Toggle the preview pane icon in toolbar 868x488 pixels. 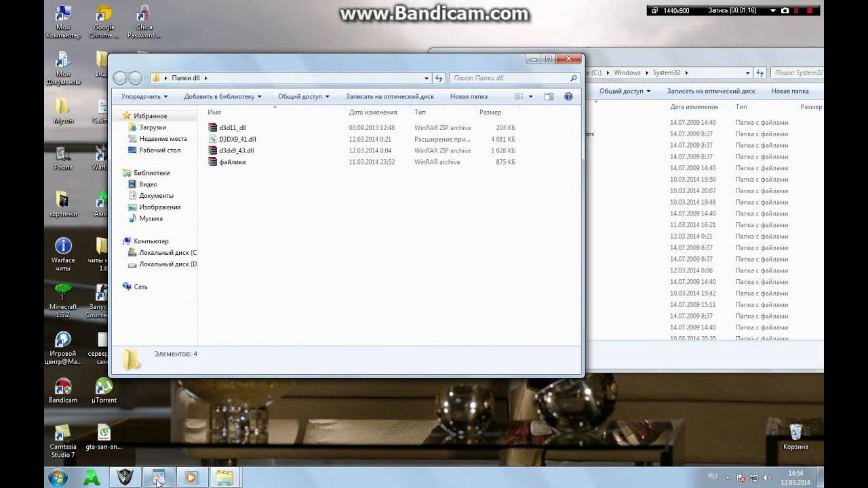(549, 96)
